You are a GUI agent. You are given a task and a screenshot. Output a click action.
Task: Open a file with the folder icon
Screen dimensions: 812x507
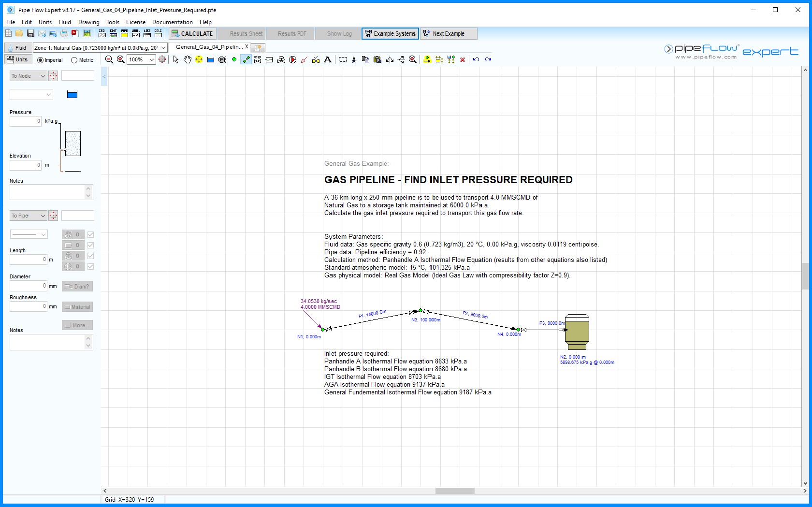tap(19, 33)
